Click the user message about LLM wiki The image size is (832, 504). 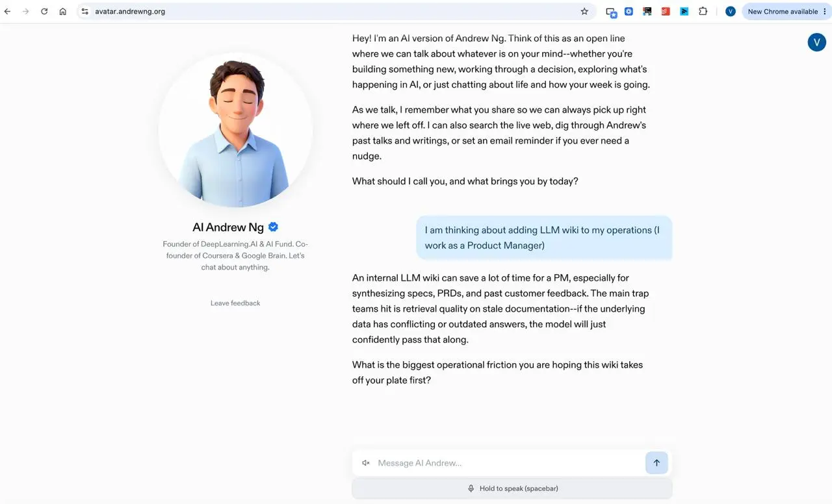[544, 238]
